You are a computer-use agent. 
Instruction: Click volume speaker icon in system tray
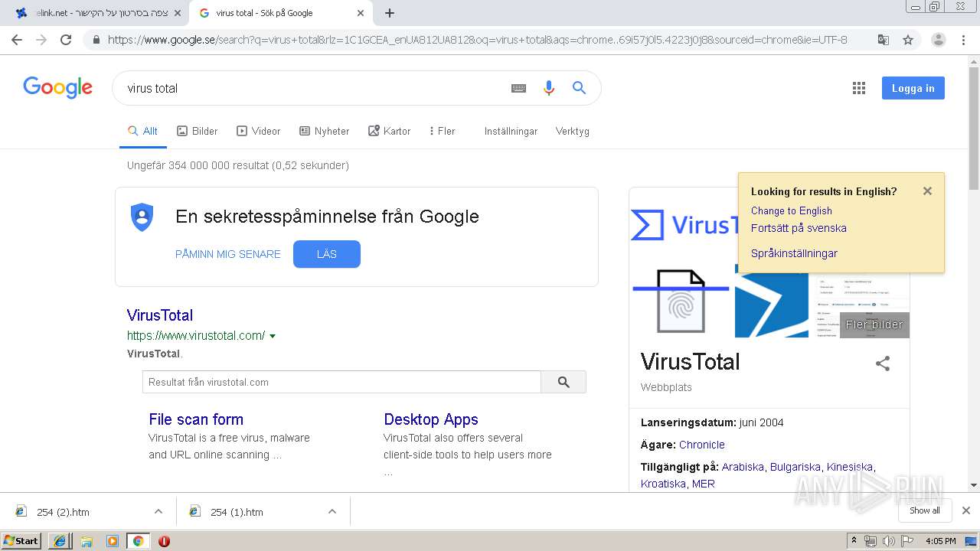pyautogui.click(x=889, y=540)
